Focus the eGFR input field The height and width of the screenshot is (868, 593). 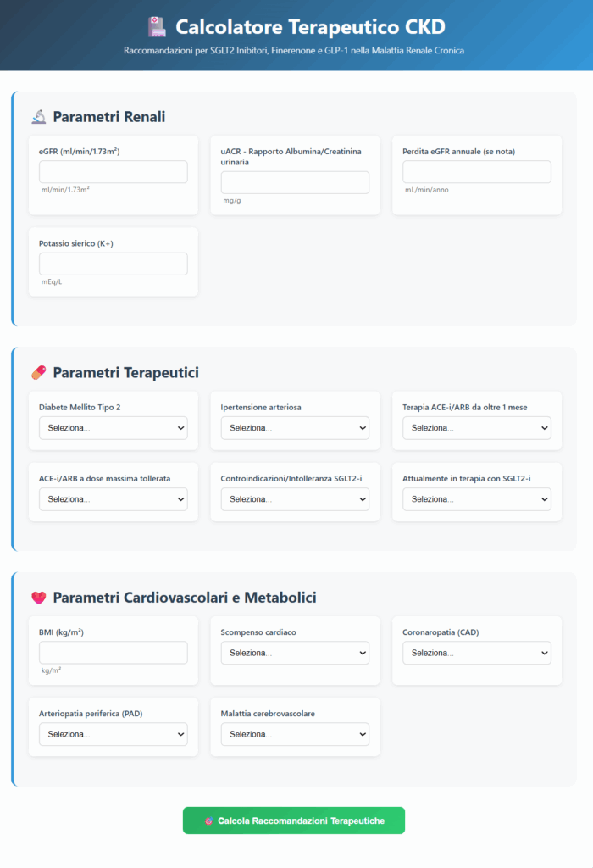point(114,172)
